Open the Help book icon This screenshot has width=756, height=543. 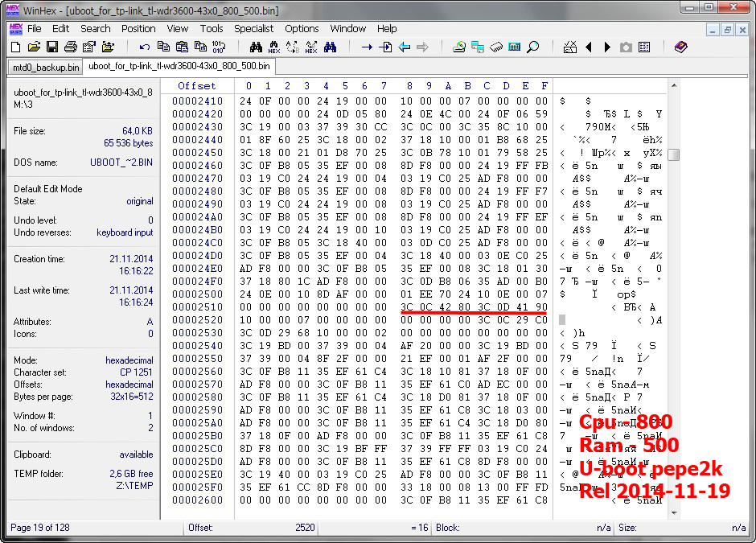pos(681,47)
